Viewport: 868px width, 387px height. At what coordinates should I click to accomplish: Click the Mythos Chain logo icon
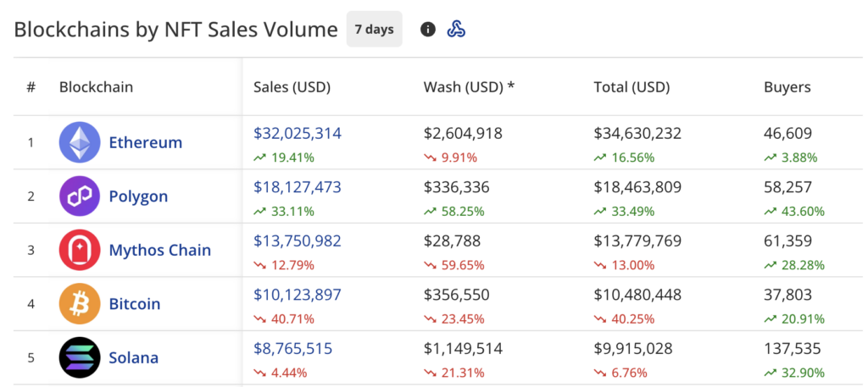coord(80,250)
